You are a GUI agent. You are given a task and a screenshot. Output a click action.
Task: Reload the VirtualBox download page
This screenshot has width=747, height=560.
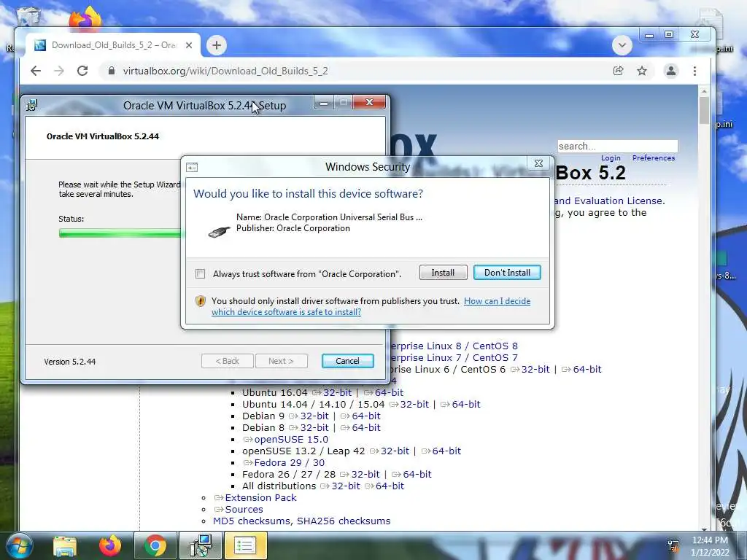(x=82, y=71)
